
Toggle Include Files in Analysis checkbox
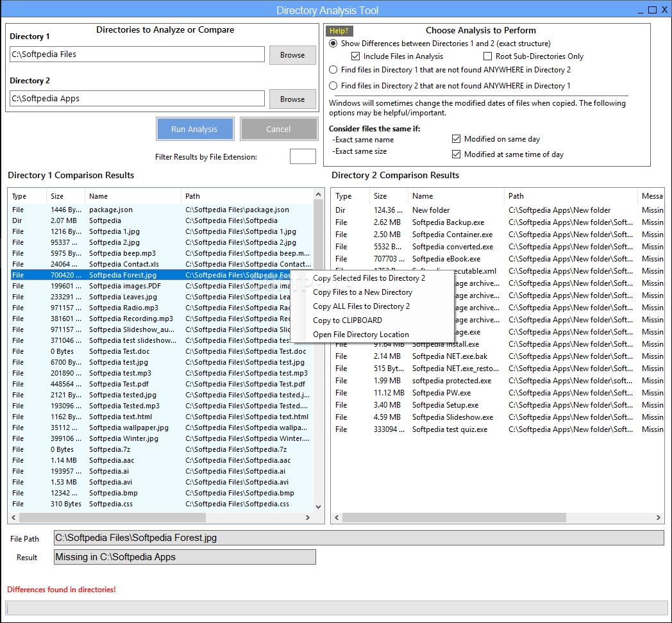pyautogui.click(x=355, y=56)
